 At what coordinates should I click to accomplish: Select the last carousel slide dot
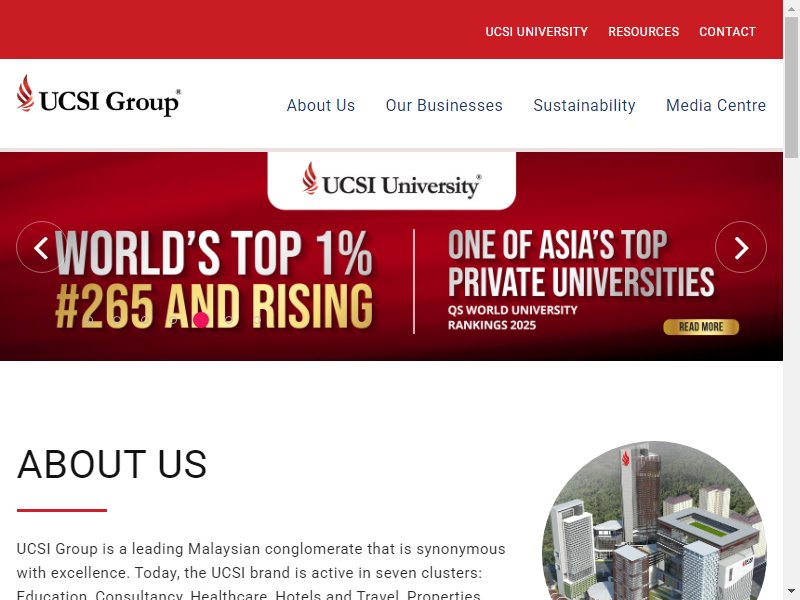click(257, 320)
